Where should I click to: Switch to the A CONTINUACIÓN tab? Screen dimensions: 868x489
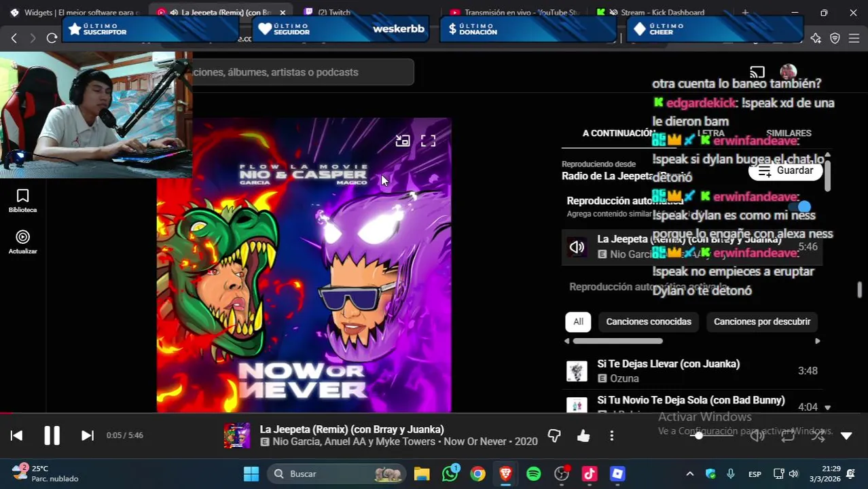(x=617, y=133)
